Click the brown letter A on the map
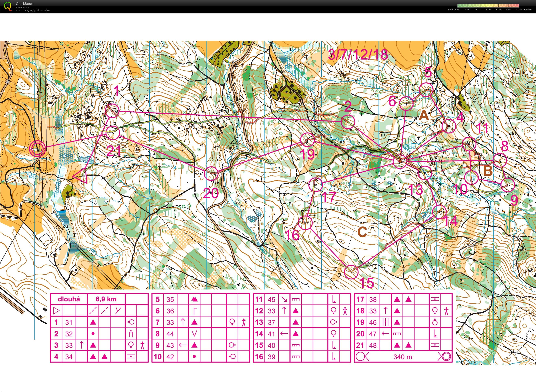Screen dimensions: 536x392 [424, 116]
